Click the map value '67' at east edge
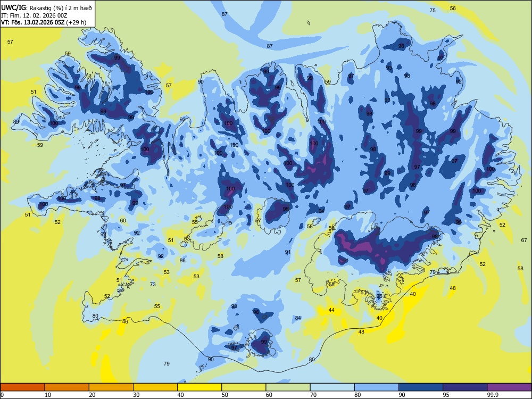The height and width of the screenshot is (399, 532). [x=524, y=240]
